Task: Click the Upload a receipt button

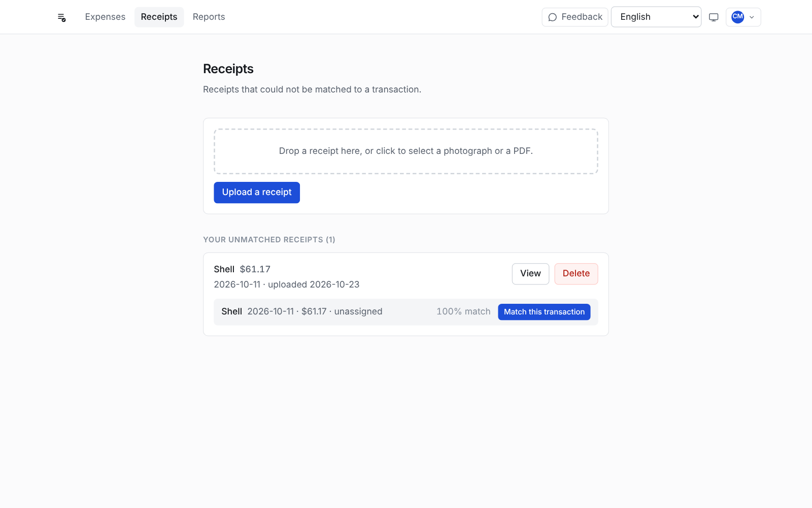Action: click(x=257, y=193)
